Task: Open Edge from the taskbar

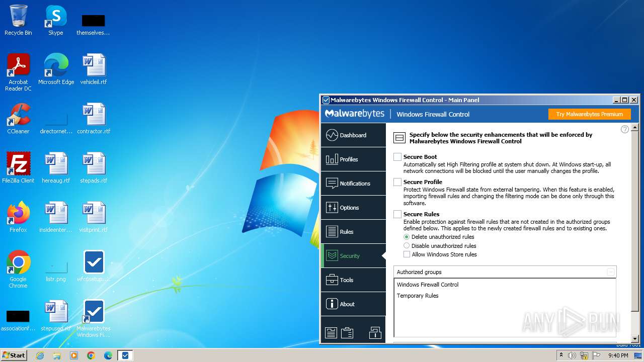Action: tap(108, 355)
